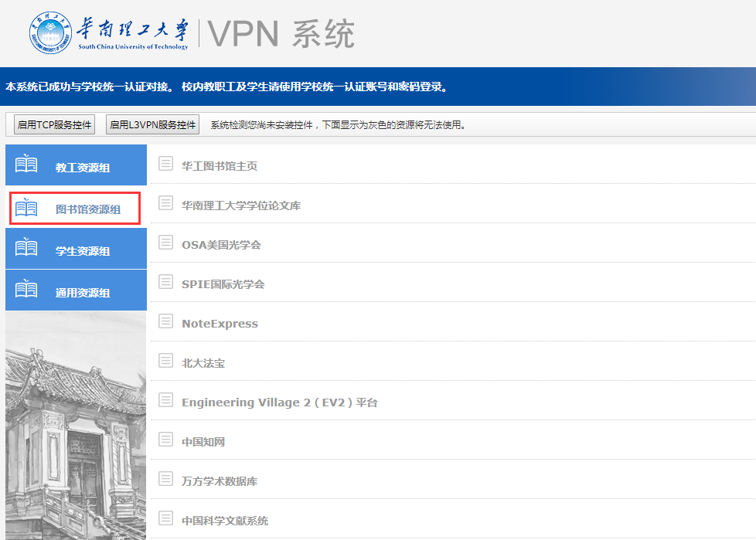Click the document icon next to 华工图书馆主页

click(166, 163)
